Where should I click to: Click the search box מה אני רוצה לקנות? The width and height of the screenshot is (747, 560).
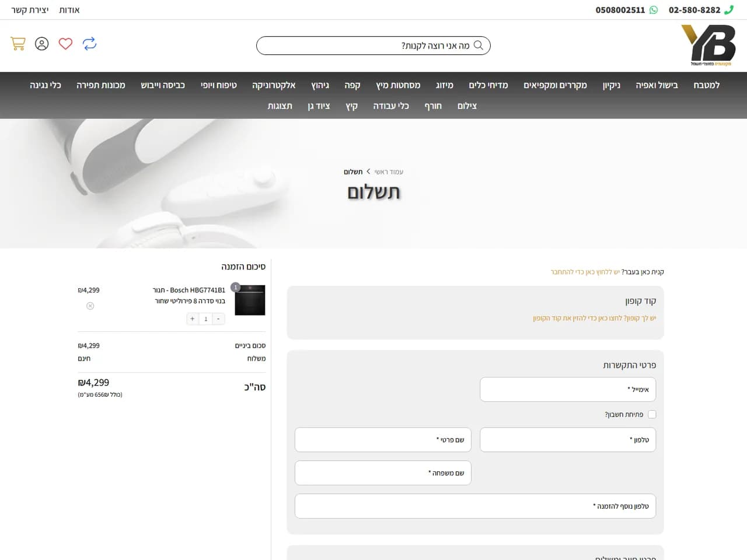pyautogui.click(x=373, y=45)
